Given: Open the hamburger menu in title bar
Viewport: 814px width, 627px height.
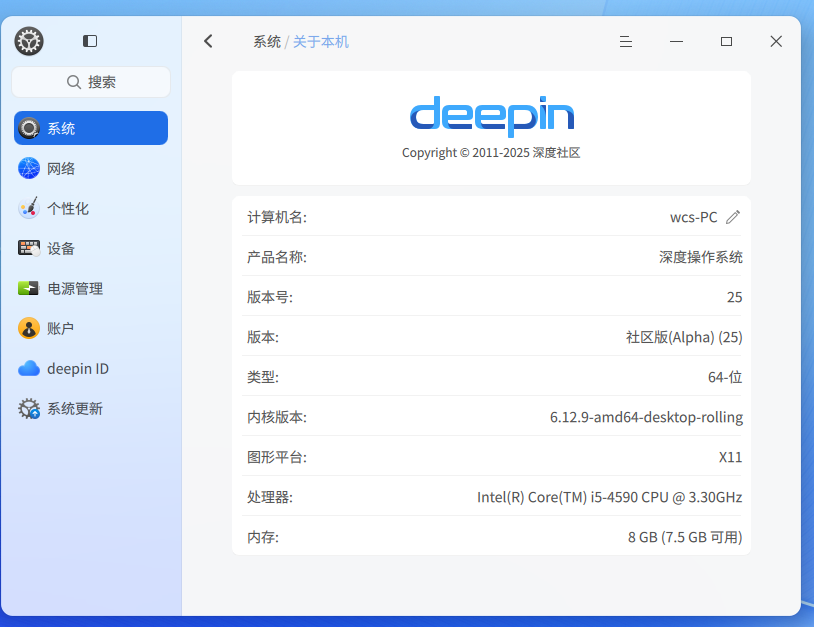Looking at the screenshot, I should click(x=626, y=41).
